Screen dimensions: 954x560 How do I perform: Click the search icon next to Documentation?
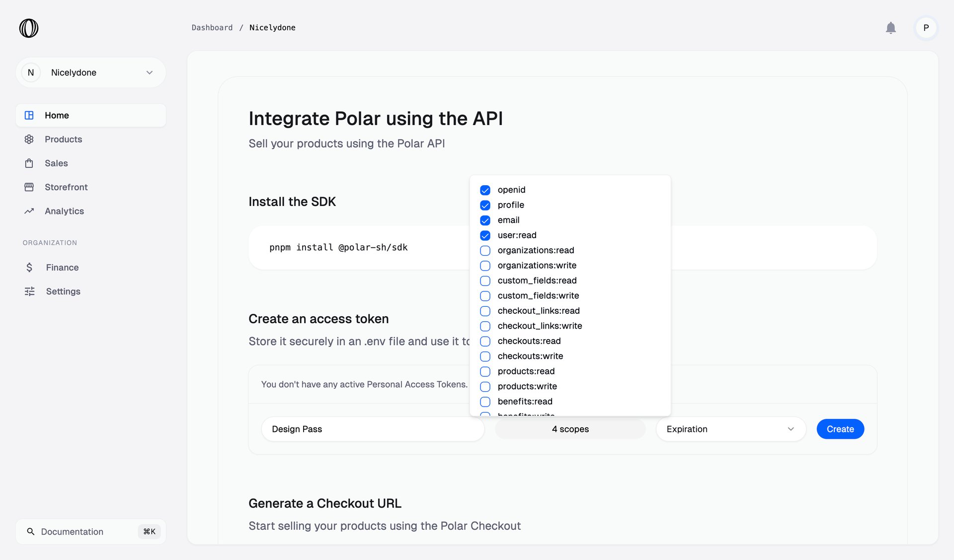(x=31, y=531)
